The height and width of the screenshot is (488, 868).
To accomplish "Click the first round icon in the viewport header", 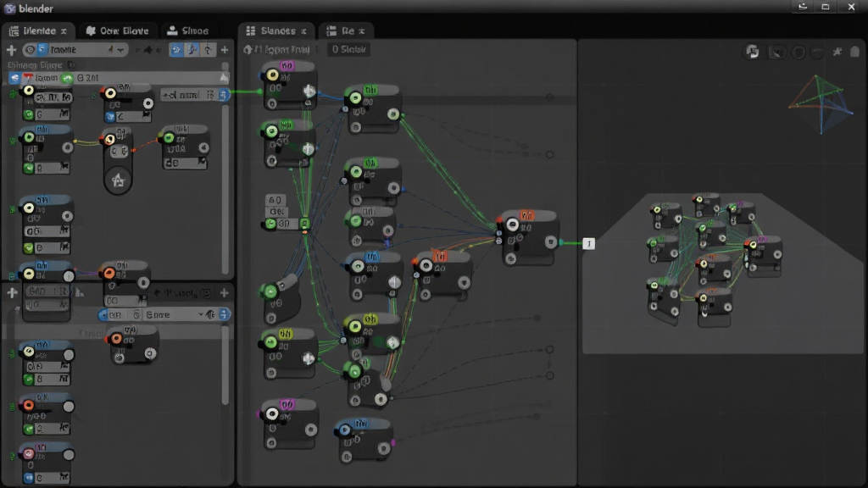I will click(x=752, y=52).
